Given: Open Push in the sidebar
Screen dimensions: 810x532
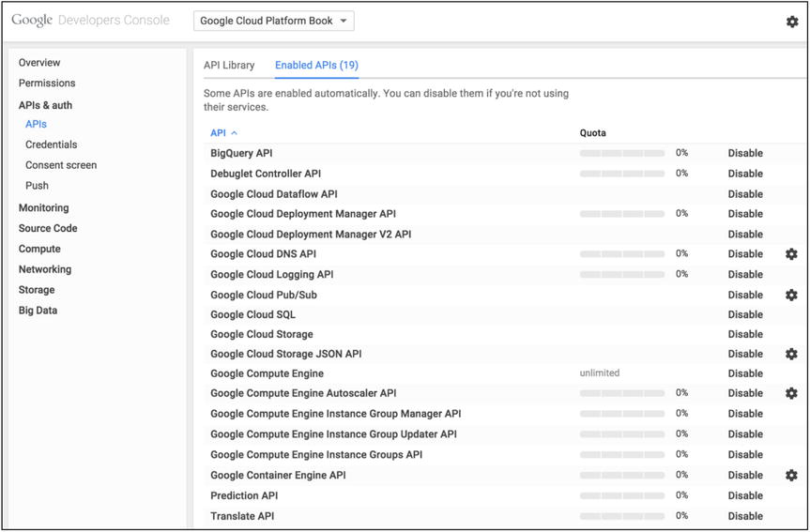Looking at the screenshot, I should coord(37,186).
